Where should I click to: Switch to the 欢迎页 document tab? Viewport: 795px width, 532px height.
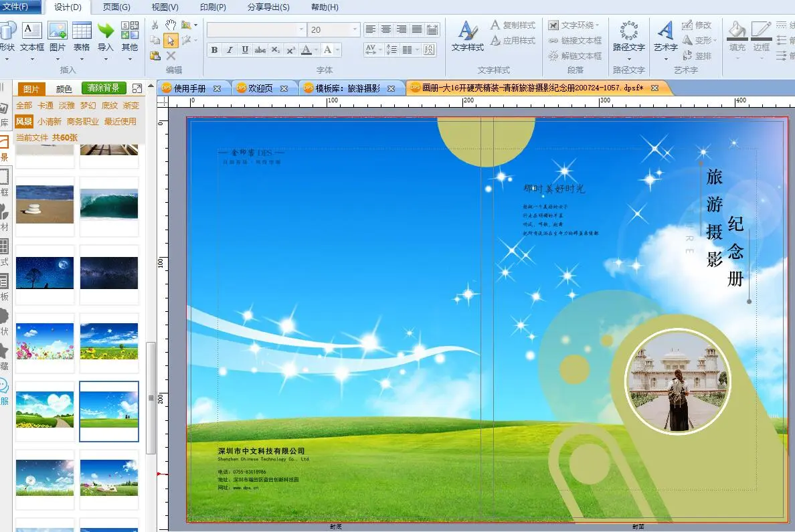click(260, 88)
